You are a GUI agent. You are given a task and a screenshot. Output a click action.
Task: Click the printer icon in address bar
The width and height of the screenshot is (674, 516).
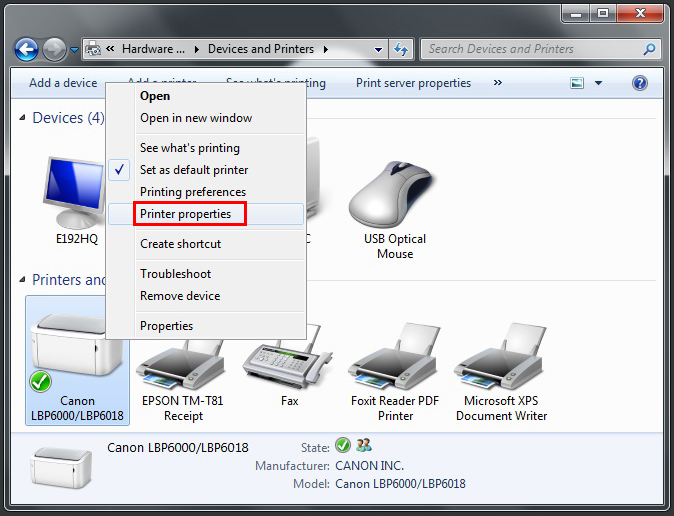93,49
